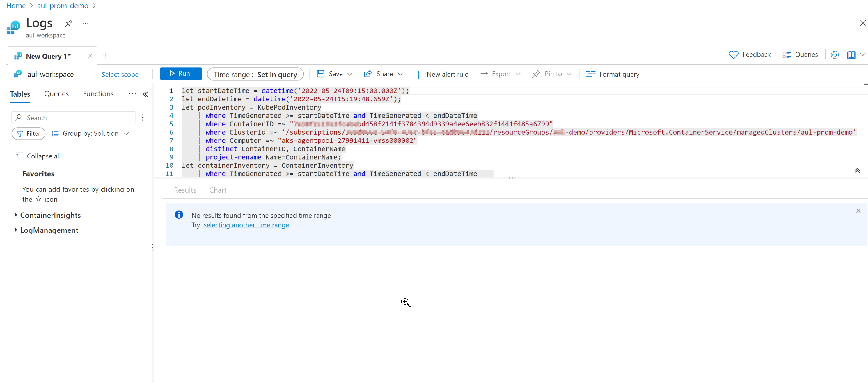The width and height of the screenshot is (868, 383).
Task: Switch to the Queries side tab
Action: 56,94
